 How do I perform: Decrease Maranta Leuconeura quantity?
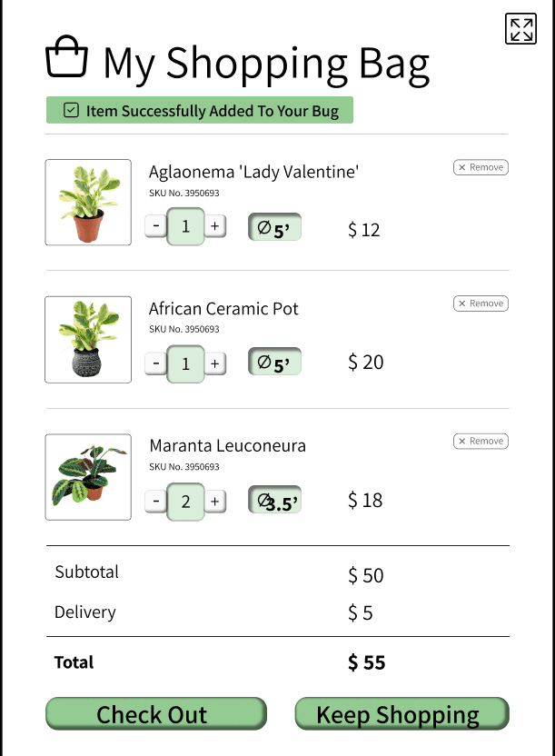pyautogui.click(x=155, y=502)
